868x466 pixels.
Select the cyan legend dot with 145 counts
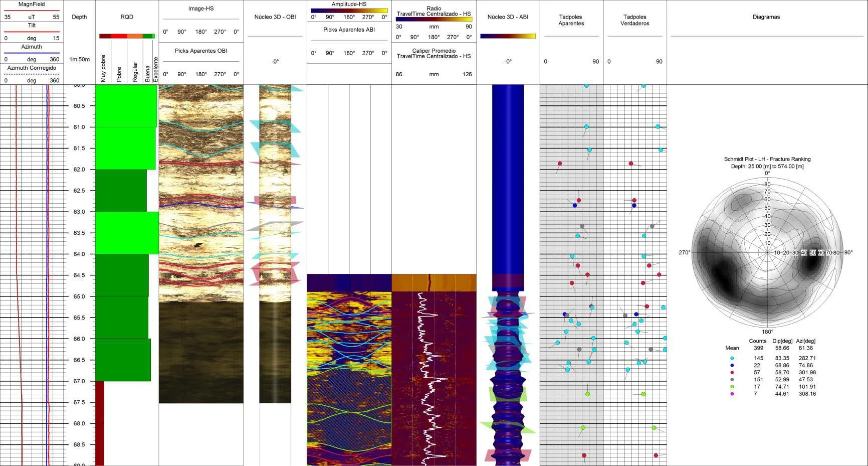click(x=732, y=358)
